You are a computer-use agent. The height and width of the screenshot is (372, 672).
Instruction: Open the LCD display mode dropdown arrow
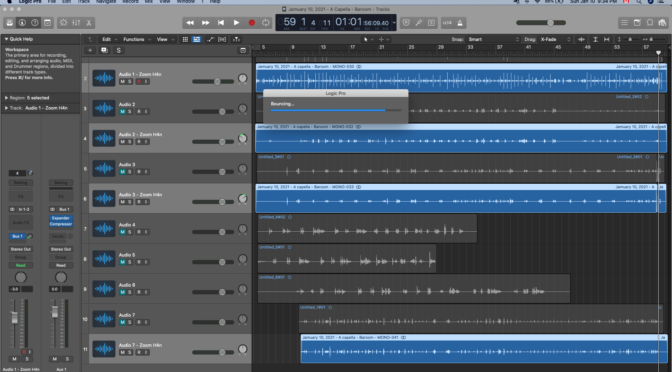point(393,23)
